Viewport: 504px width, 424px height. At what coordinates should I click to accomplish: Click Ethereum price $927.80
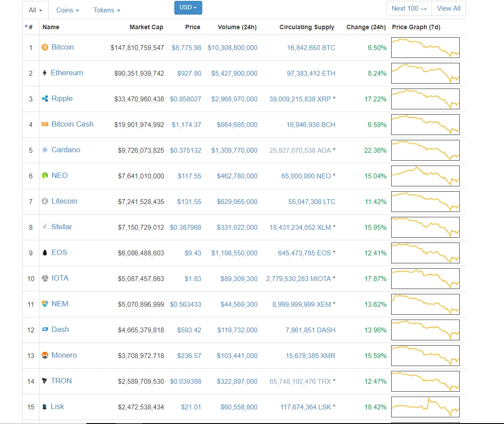point(189,73)
